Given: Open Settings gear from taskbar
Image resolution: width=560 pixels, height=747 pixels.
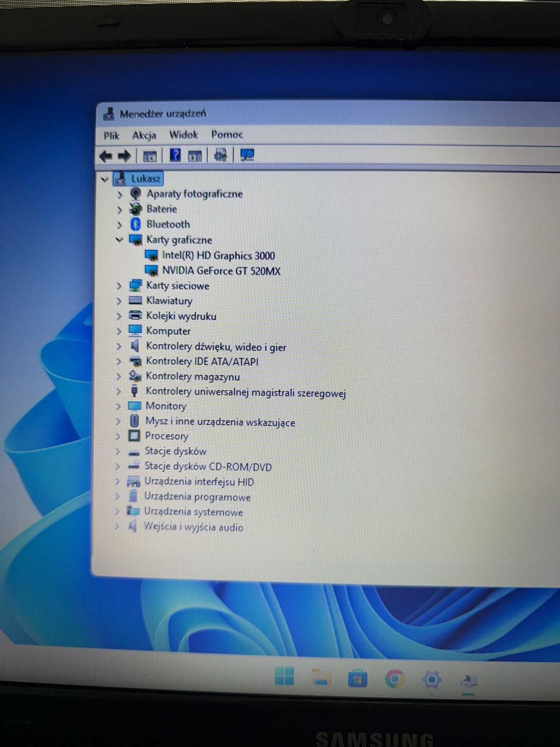Looking at the screenshot, I should [x=431, y=680].
